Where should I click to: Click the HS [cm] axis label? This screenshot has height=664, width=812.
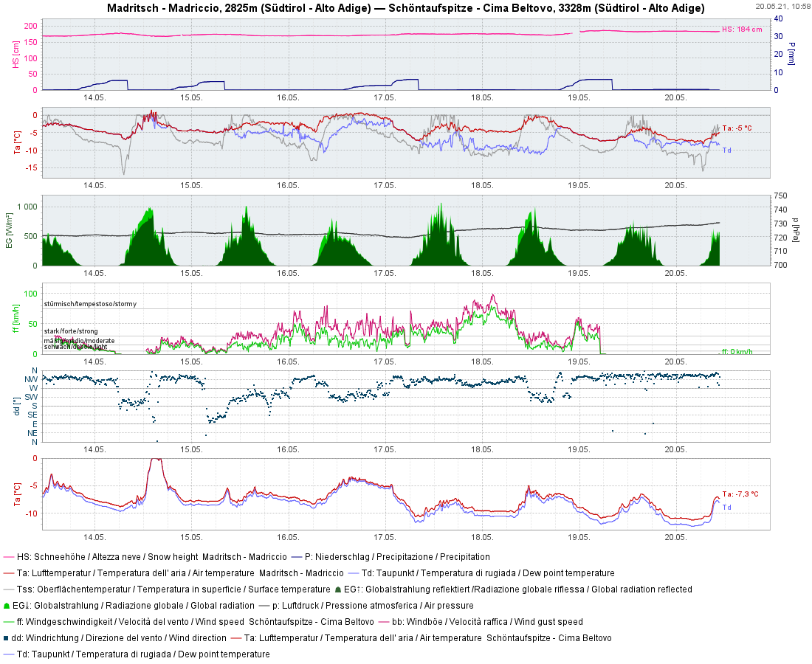click(16, 55)
